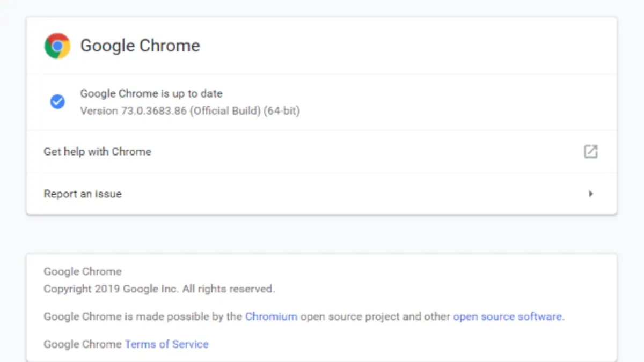644x362 pixels.
Task: Follow the open source software link
Action: 507,316
